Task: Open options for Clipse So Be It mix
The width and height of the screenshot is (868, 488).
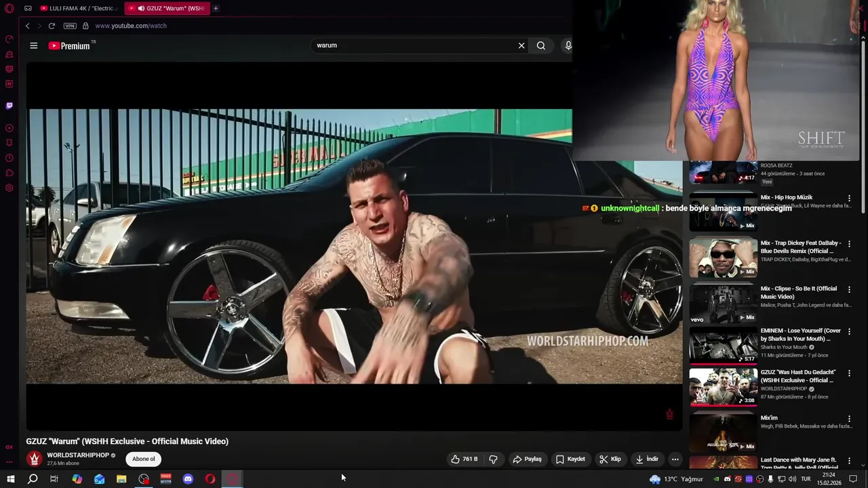Action: [849, 289]
